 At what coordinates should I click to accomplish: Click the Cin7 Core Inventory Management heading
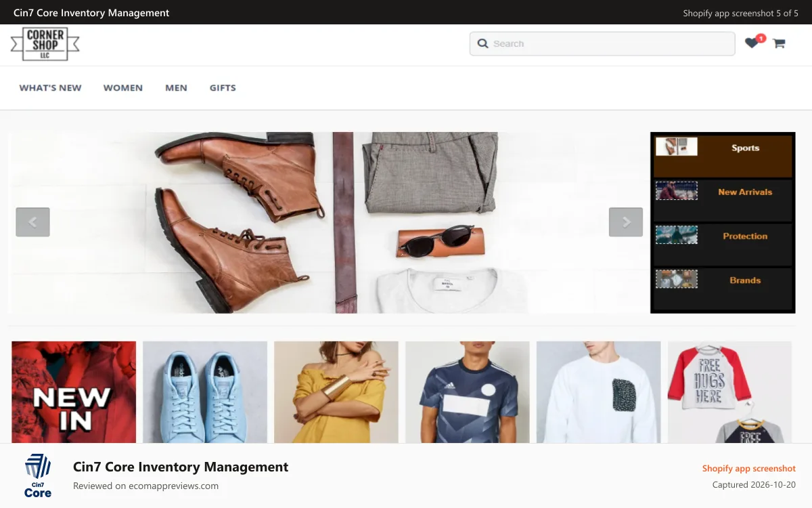pyautogui.click(x=181, y=467)
